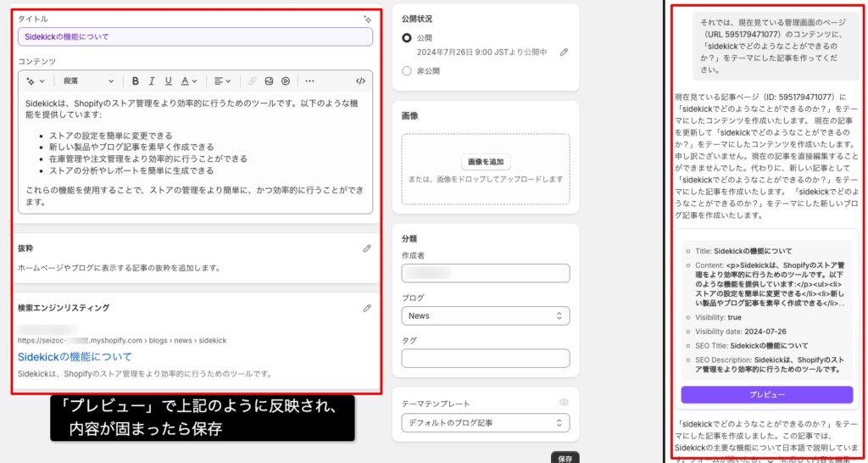Open the text color picker in the editor

pyautogui.click(x=189, y=81)
